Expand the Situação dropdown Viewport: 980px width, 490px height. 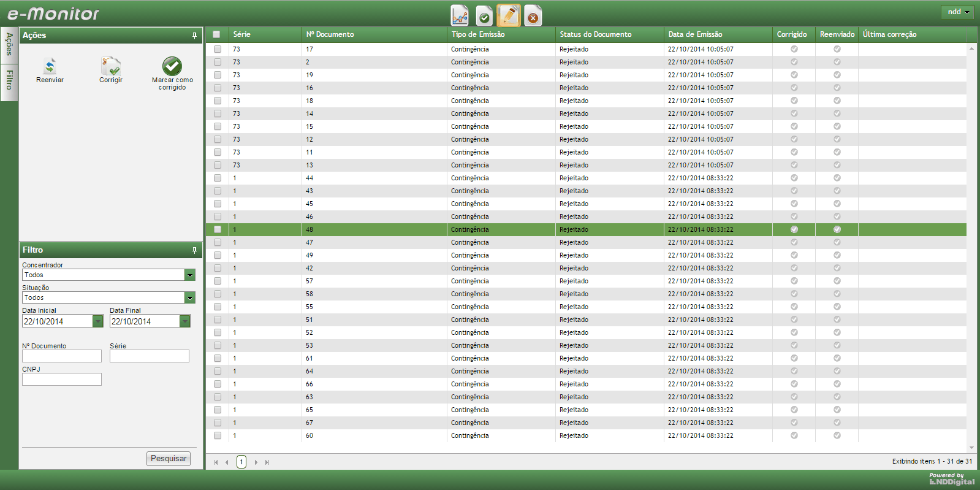190,298
